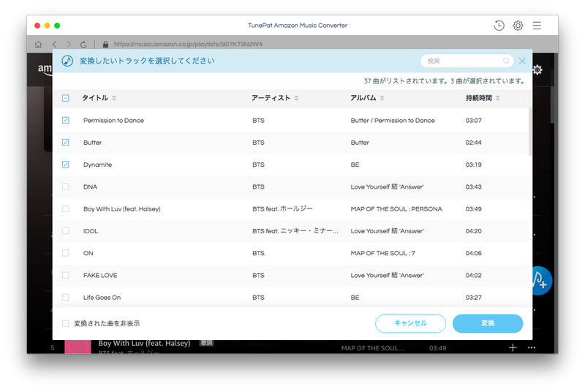
Task: Click Amazon Music settings gear behind dialog
Action: click(x=537, y=69)
